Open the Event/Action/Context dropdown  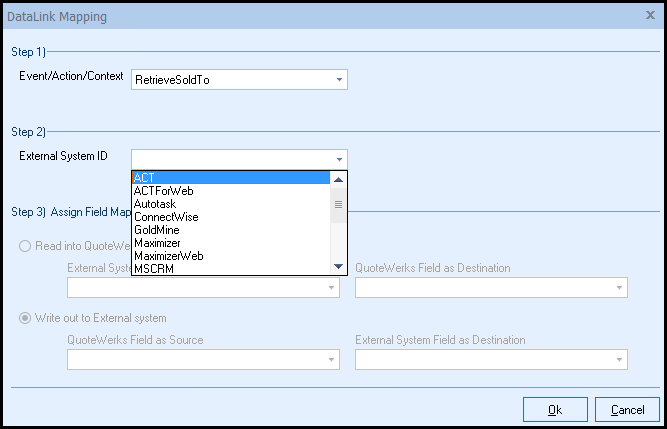(339, 79)
